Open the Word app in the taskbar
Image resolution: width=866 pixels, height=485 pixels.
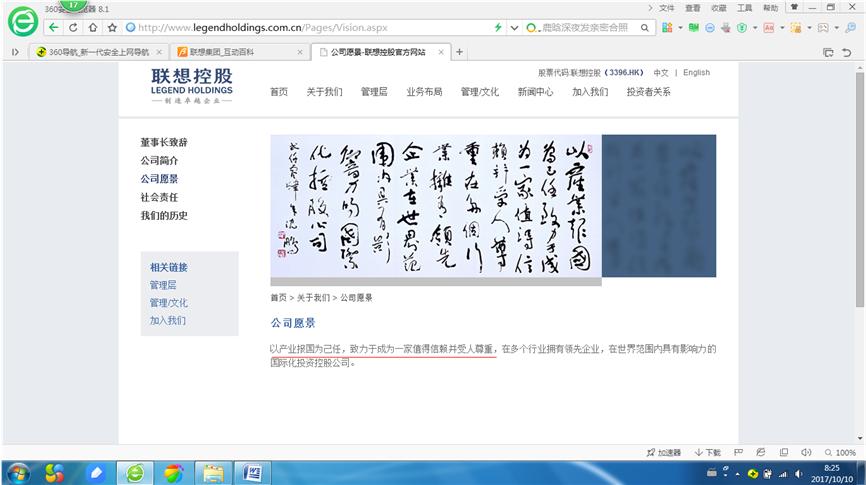[254, 473]
